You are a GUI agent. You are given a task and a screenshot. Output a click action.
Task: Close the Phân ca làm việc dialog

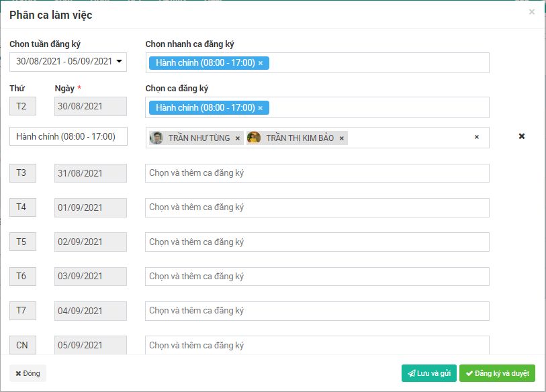tap(532, 12)
